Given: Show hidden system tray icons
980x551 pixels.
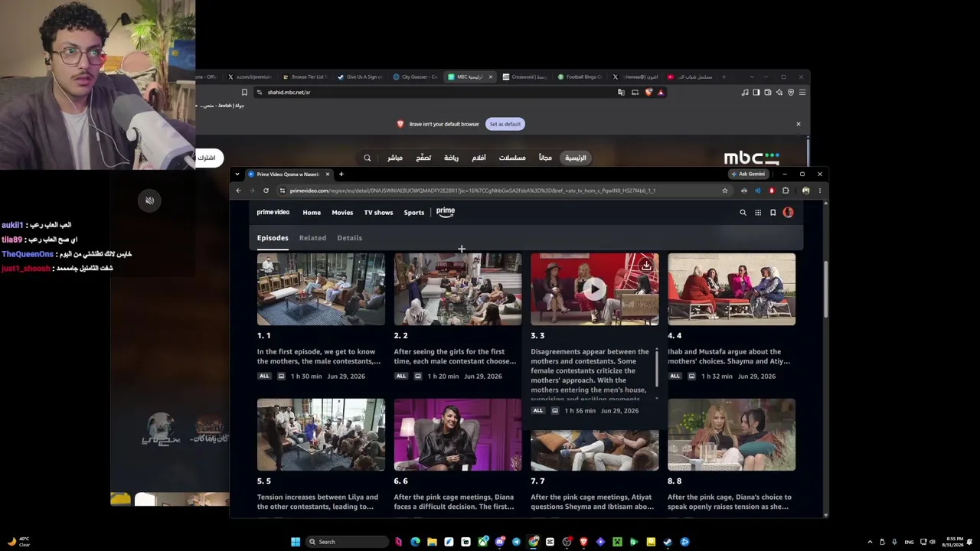Looking at the screenshot, I should tap(870, 542).
